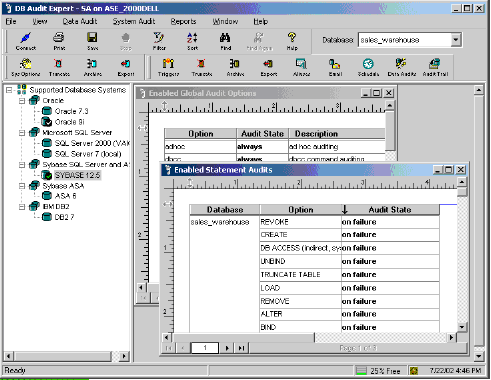Image resolution: width=491 pixels, height=380 pixels.
Task: Open the Audit Trail tool
Action: 435,67
